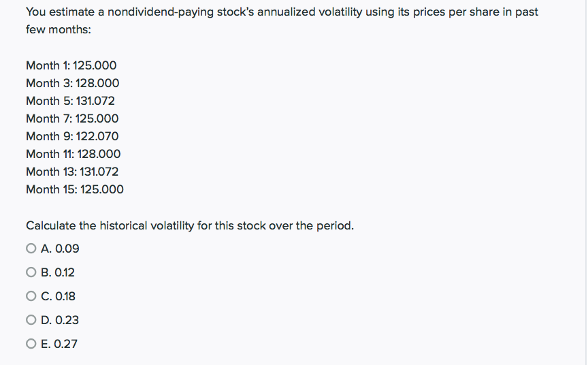
Task: Click the 'Month 5: 131.072' line
Action: (x=70, y=101)
